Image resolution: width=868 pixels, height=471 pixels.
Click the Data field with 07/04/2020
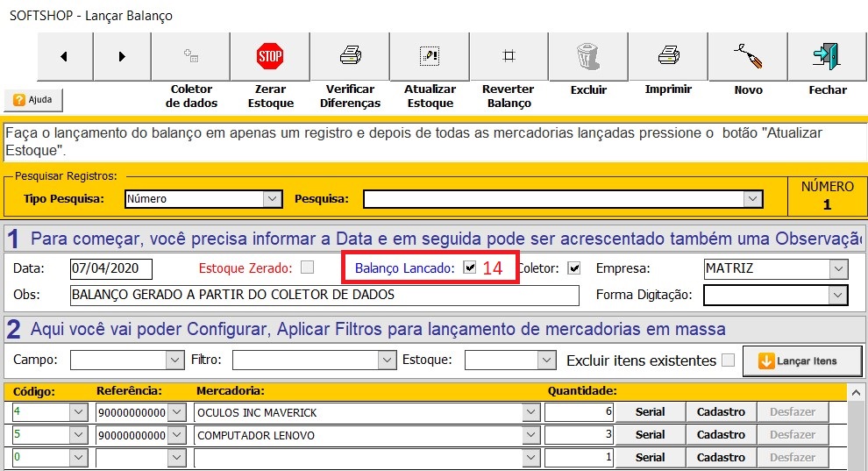pyautogui.click(x=111, y=268)
